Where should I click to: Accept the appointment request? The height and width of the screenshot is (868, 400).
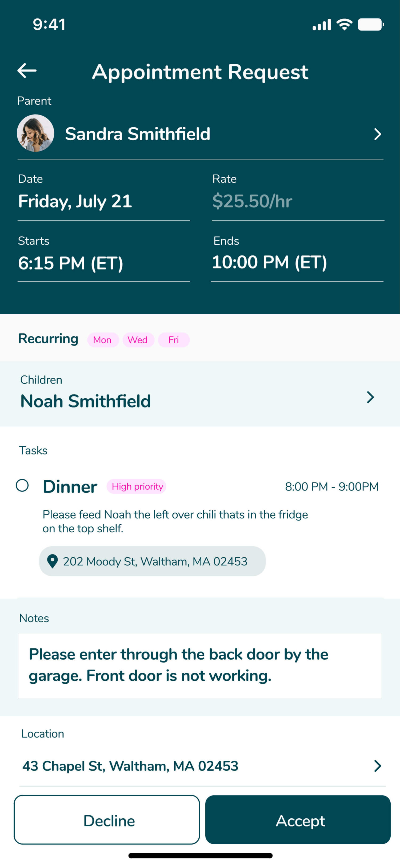click(298, 820)
